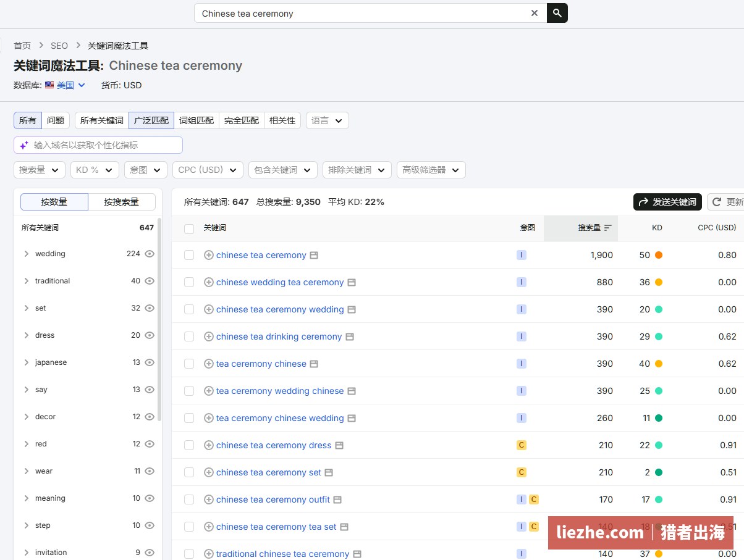Open the 语言 dropdown
The width and height of the screenshot is (744, 560).
(x=328, y=120)
